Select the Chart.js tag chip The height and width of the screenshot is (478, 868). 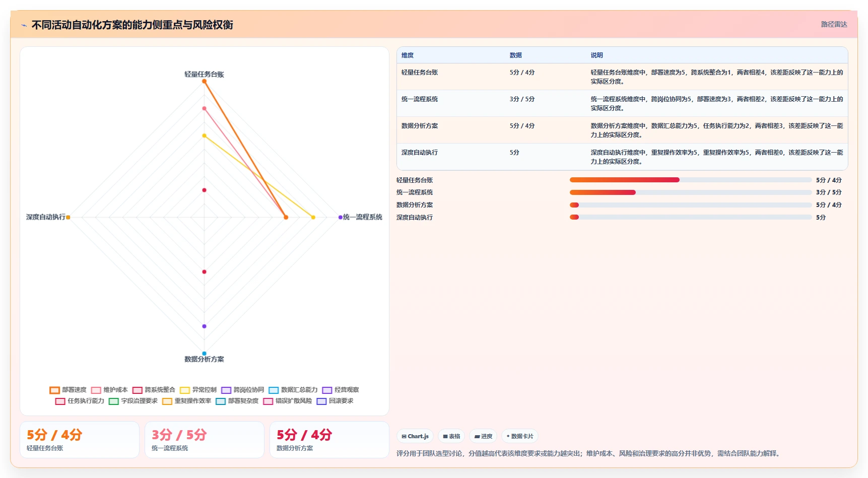coord(415,436)
